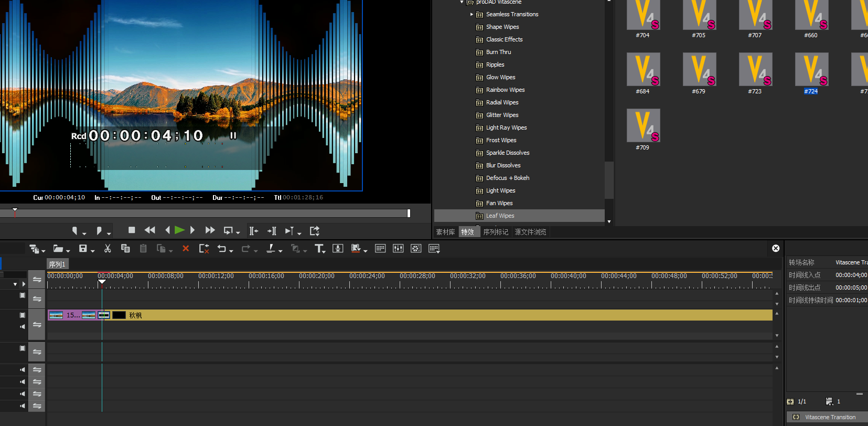Step back one frame
The image size is (868, 426).
167,230
